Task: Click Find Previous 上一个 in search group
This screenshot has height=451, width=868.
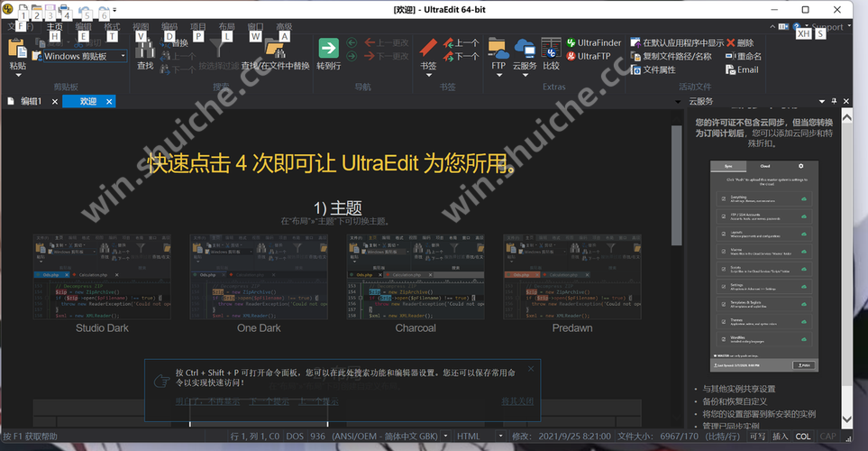Action: pyautogui.click(x=178, y=56)
